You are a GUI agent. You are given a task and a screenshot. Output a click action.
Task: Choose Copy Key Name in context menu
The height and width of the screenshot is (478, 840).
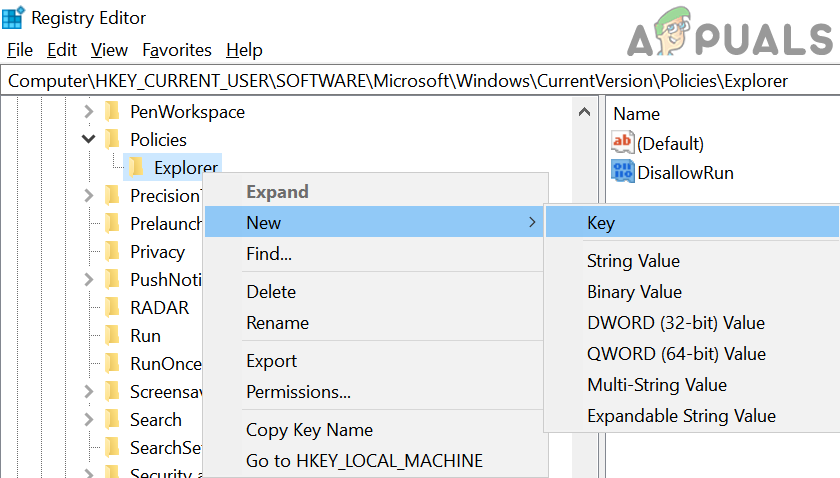tap(374, 430)
